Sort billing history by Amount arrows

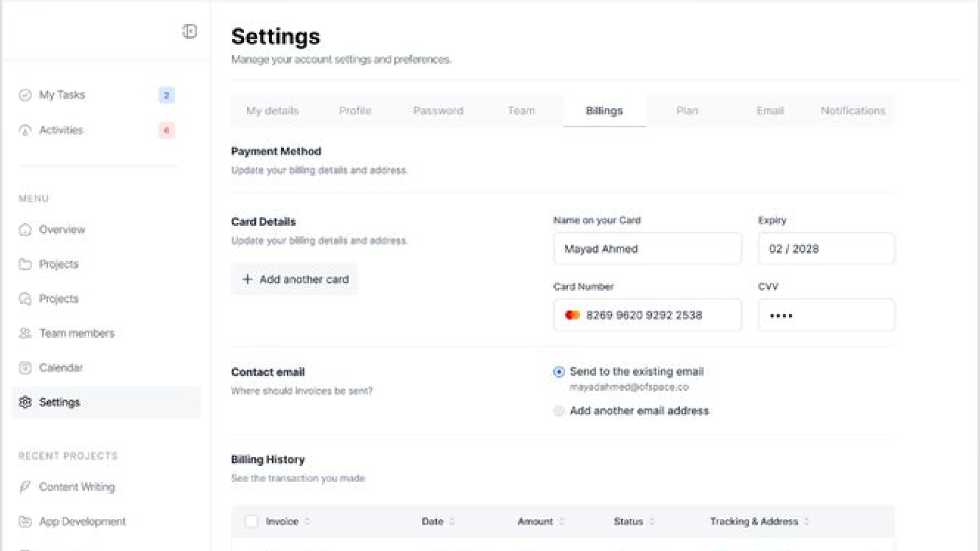click(x=561, y=521)
